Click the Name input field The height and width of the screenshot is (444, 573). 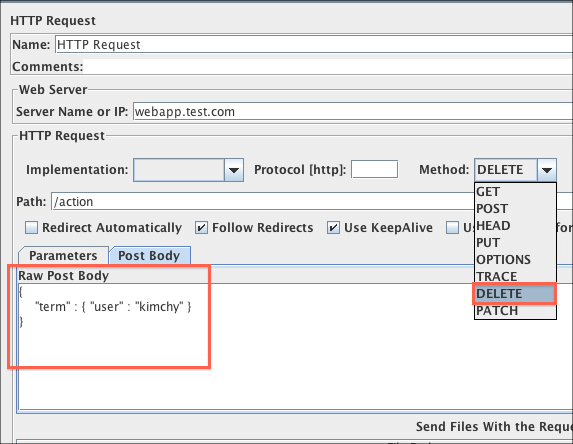point(314,45)
